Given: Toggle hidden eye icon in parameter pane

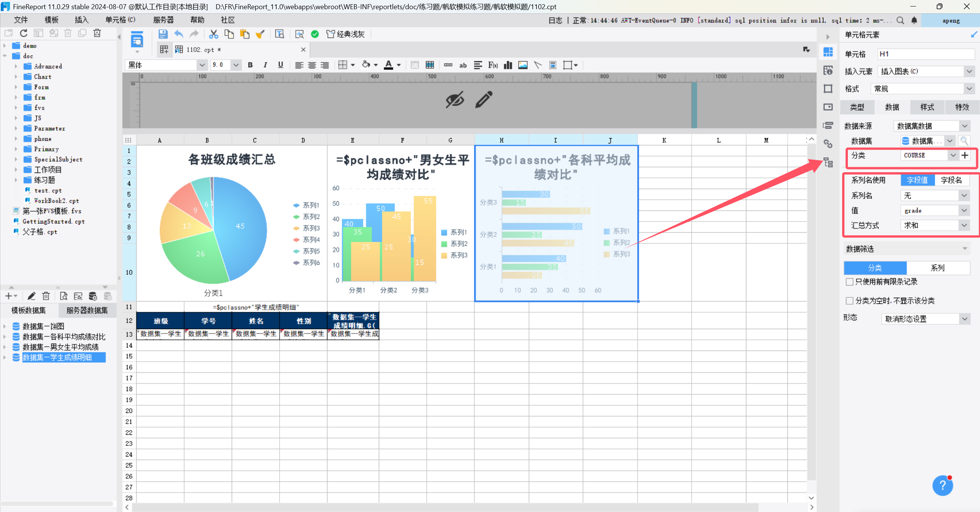Looking at the screenshot, I should [x=455, y=99].
